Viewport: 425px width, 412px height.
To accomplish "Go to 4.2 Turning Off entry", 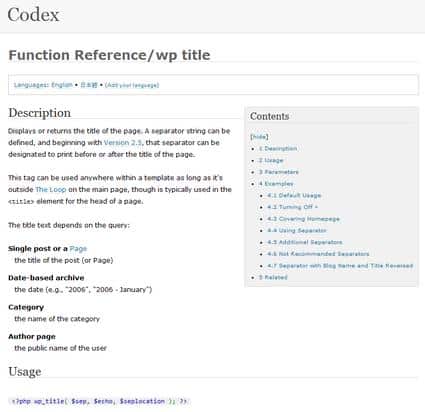I will (292, 207).
